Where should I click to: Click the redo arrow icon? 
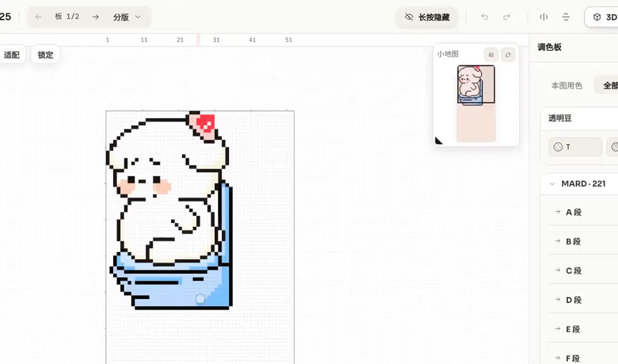click(507, 17)
